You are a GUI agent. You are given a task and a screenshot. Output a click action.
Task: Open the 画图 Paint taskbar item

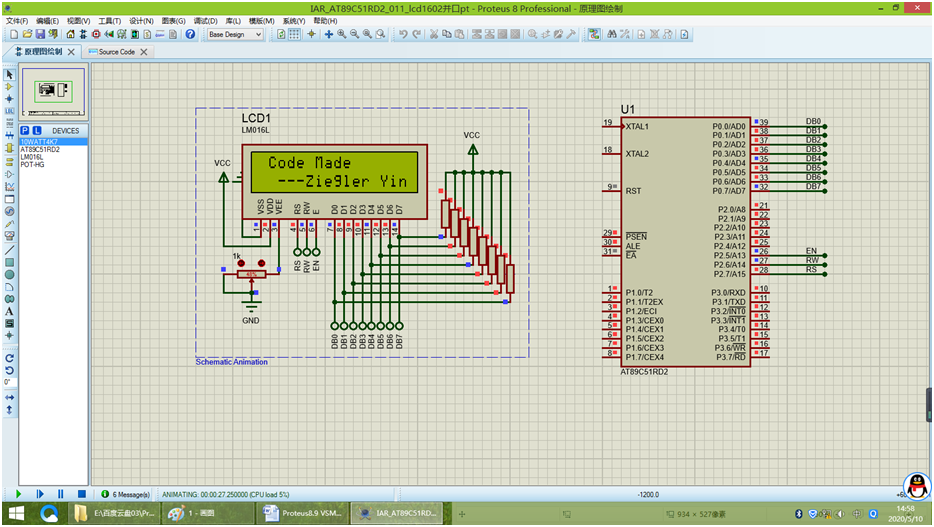[x=208, y=513]
